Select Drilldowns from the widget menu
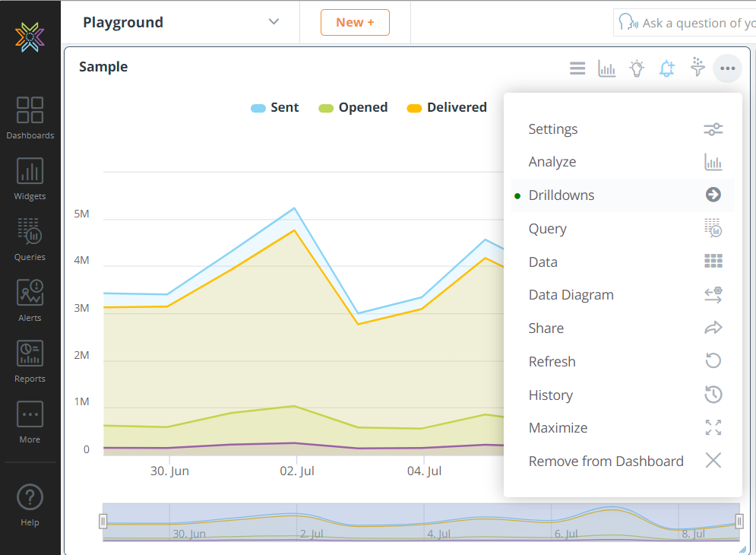The width and height of the screenshot is (756, 555). 561,195
